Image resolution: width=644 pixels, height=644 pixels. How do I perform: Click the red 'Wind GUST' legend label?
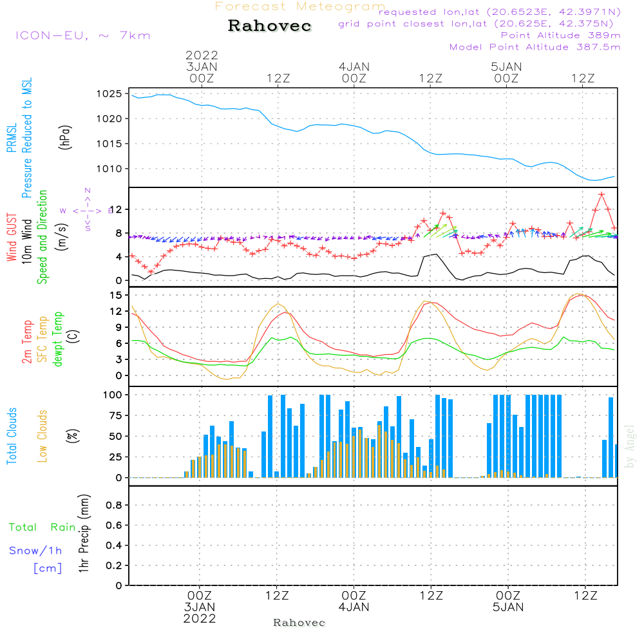pos(12,238)
